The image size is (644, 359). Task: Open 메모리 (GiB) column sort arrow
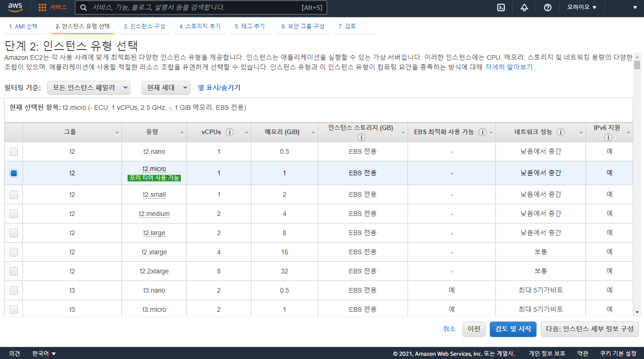pos(313,133)
